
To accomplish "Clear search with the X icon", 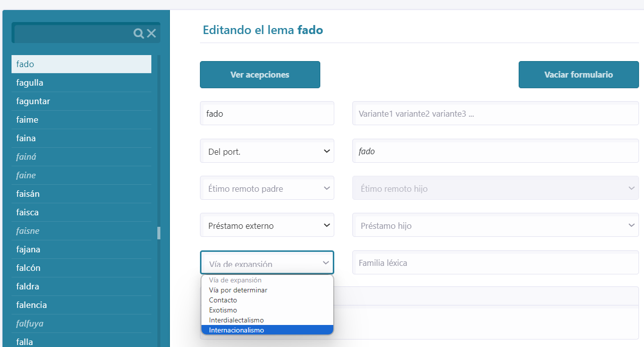I will [x=151, y=34].
